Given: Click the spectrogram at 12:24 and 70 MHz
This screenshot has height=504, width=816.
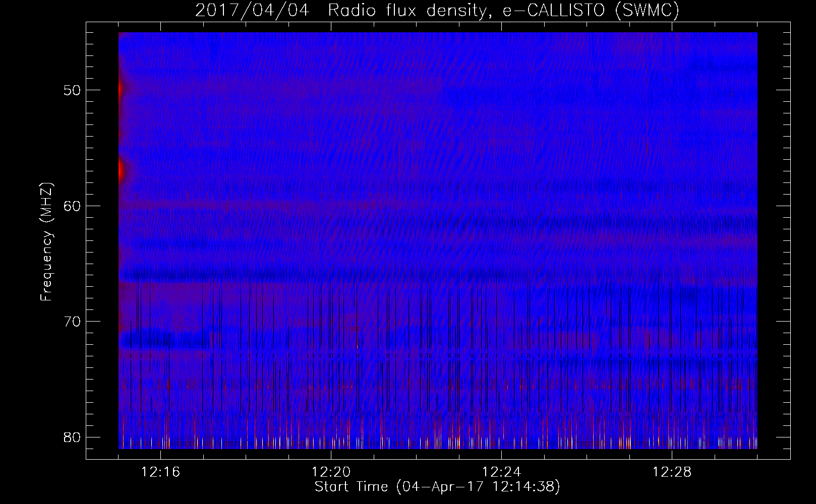Looking at the screenshot, I should tap(501, 321).
